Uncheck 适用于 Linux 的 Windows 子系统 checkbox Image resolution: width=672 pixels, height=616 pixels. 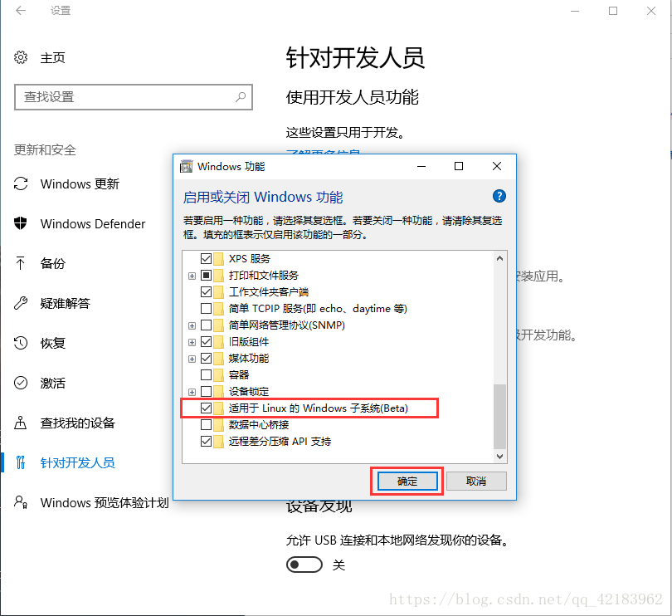point(206,408)
